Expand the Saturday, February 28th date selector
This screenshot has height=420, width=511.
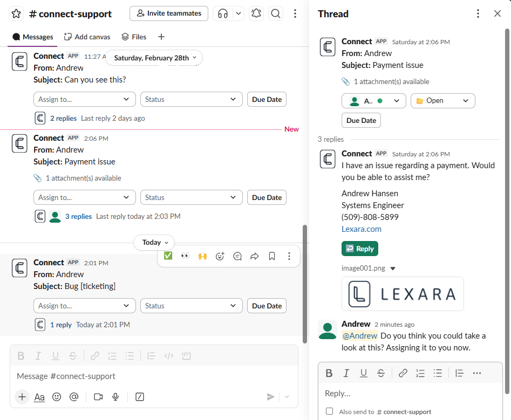click(154, 57)
